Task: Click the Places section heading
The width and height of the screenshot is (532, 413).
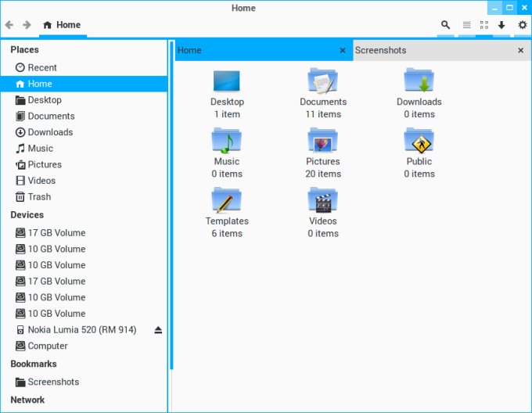Action: (x=24, y=50)
